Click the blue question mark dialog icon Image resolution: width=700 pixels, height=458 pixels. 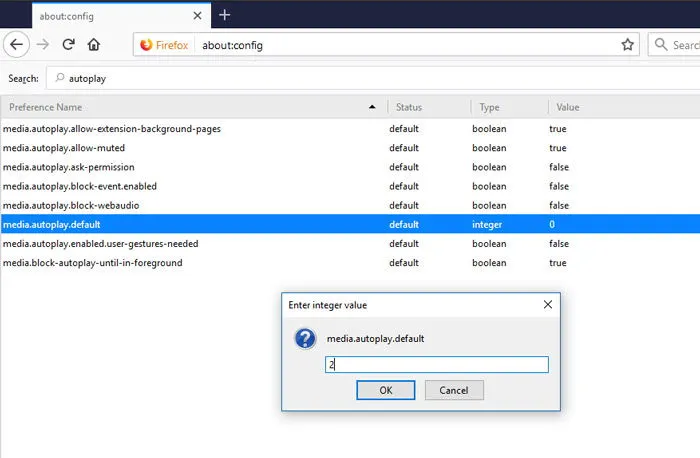coord(305,339)
